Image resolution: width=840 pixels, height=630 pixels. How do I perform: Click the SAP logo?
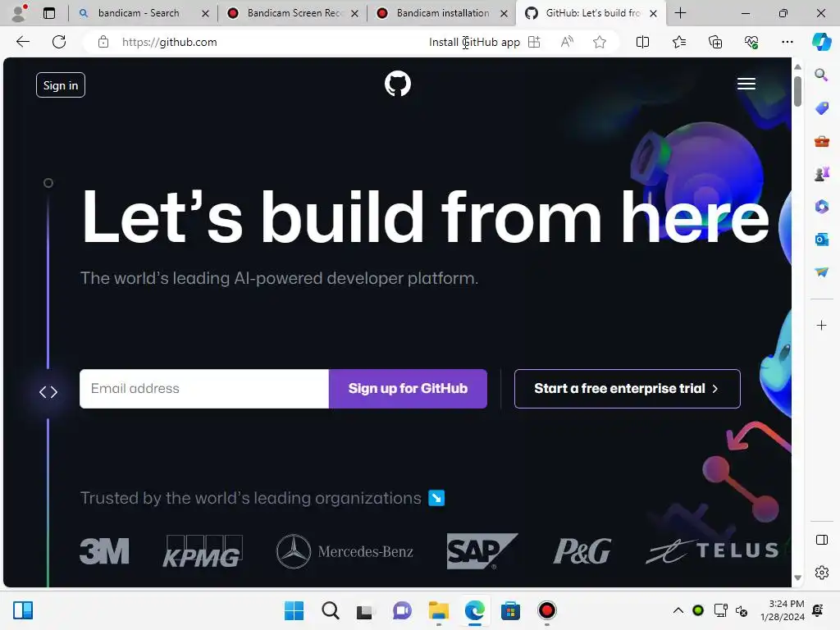(482, 550)
